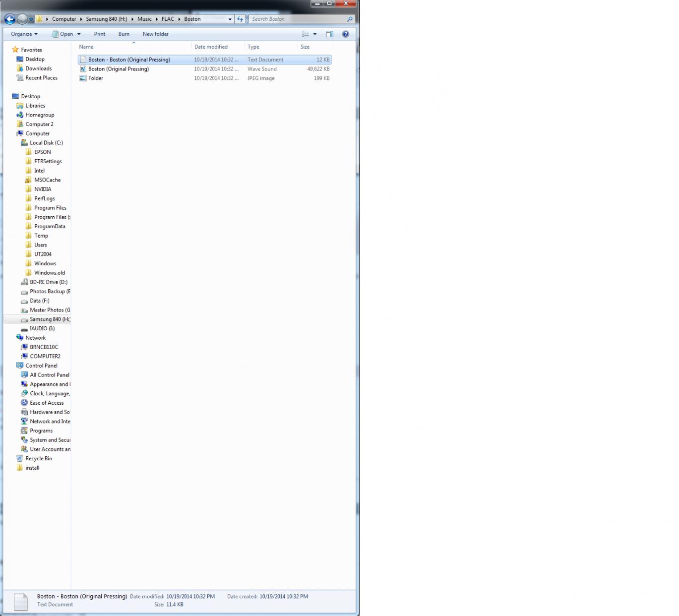Open the Help question mark icon
The height and width of the screenshot is (616, 679).
[x=346, y=34]
